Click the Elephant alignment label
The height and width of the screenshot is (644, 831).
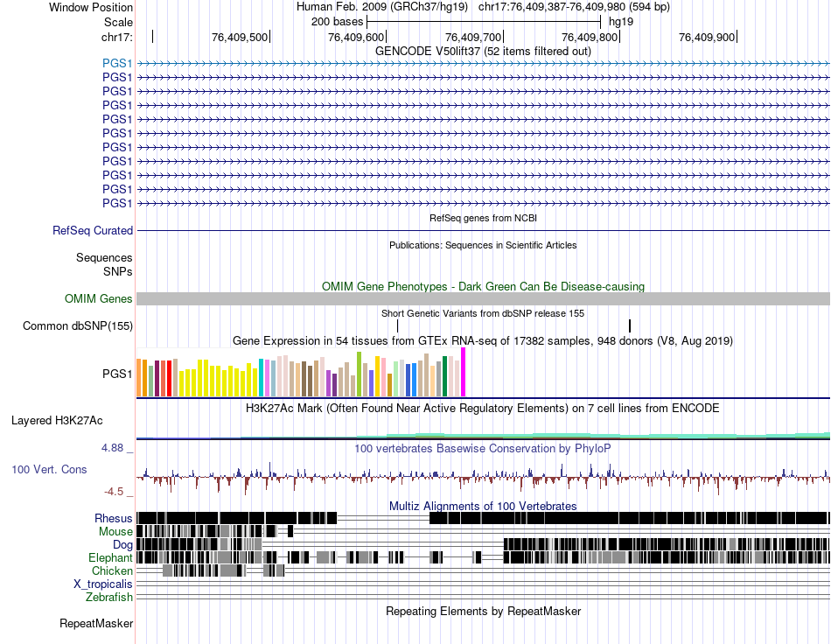pos(110,558)
